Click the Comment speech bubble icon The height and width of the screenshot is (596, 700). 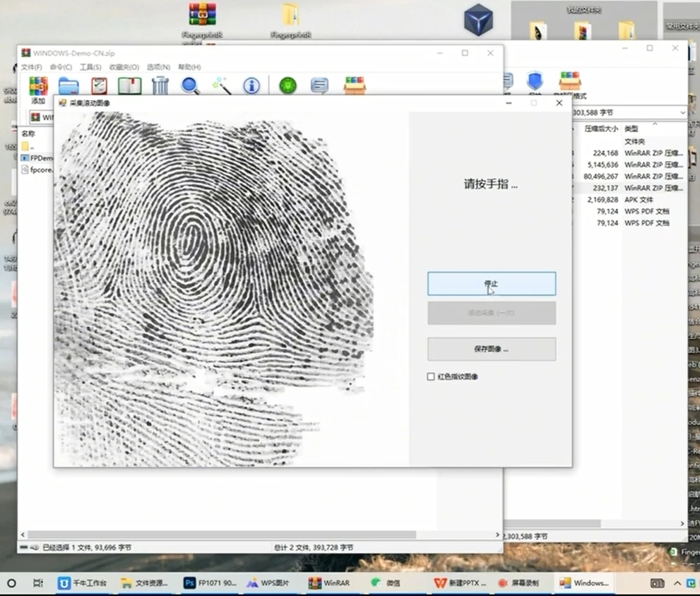[319, 86]
